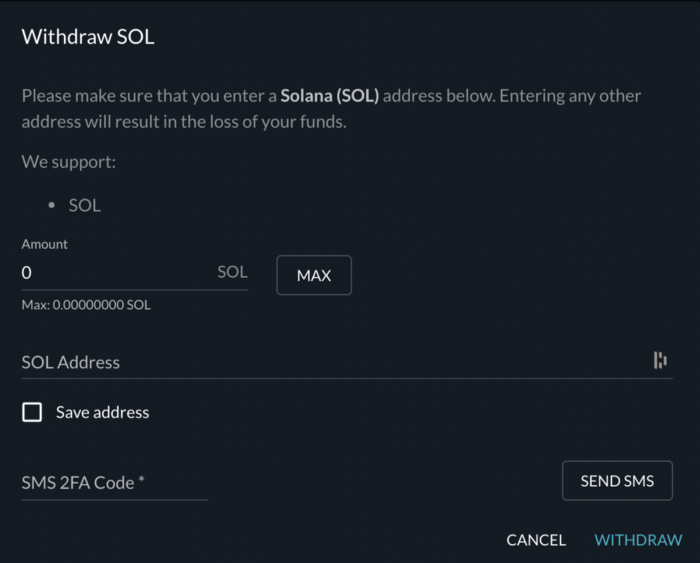This screenshot has width=700, height=563.
Task: Click the Amount field label
Action: (45, 244)
